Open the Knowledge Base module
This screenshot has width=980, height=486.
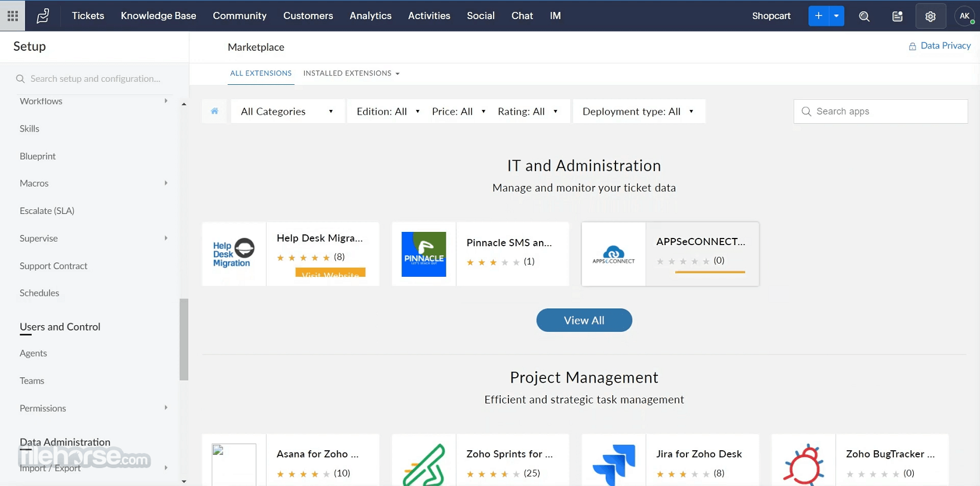(x=158, y=16)
